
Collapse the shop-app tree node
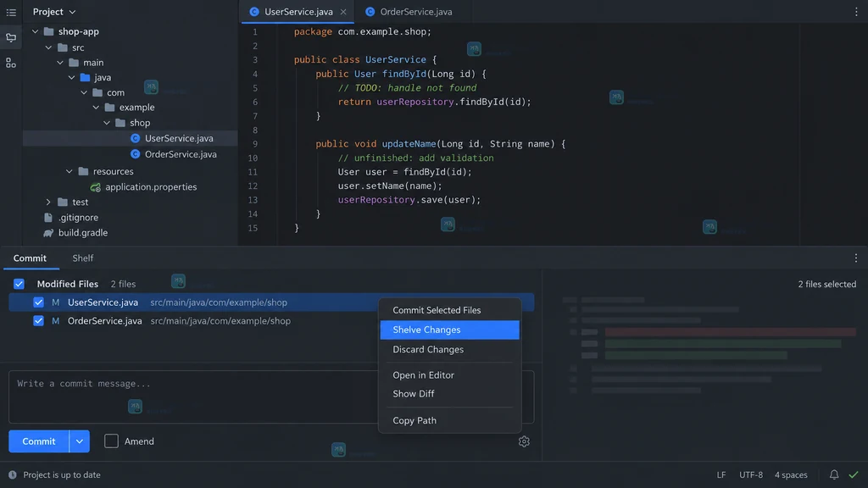point(36,31)
